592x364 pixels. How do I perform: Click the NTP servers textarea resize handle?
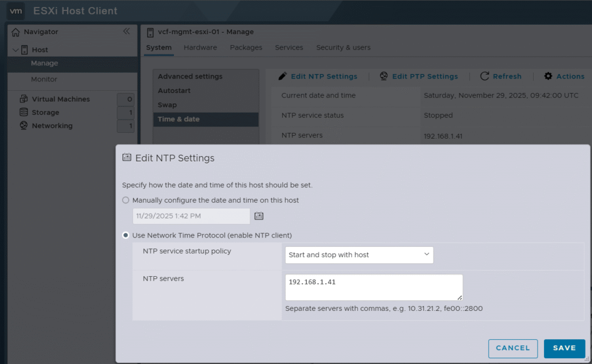tap(460, 298)
